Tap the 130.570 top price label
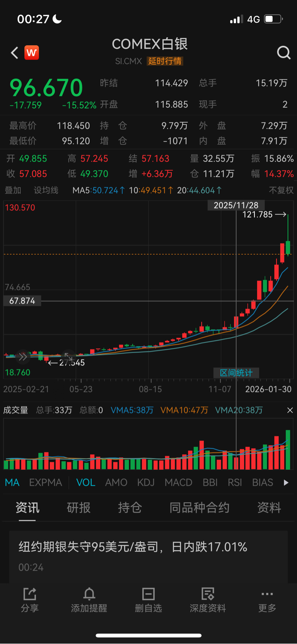The height and width of the screenshot is (644, 297). 20,208
